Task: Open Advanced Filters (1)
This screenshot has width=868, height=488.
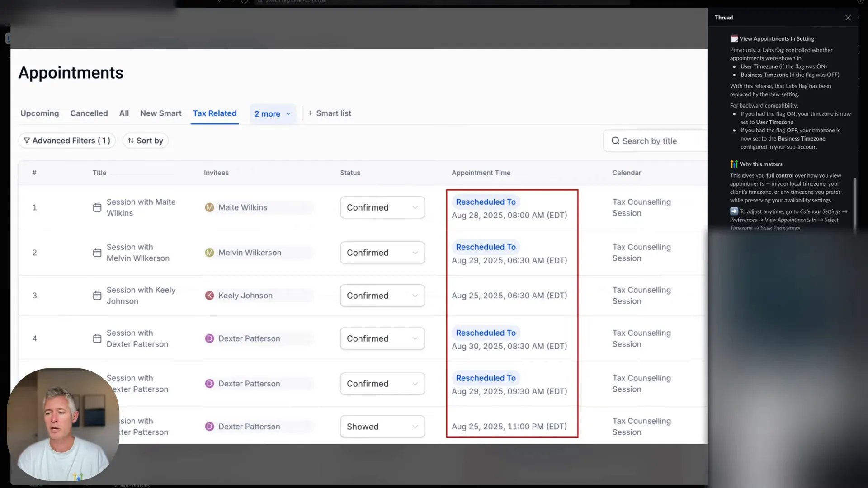Action: click(x=67, y=141)
